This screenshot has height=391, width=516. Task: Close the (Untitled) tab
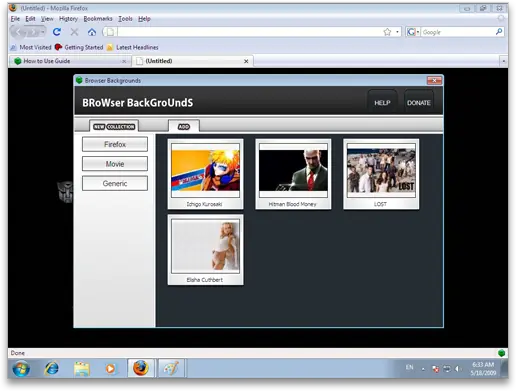click(x=246, y=61)
